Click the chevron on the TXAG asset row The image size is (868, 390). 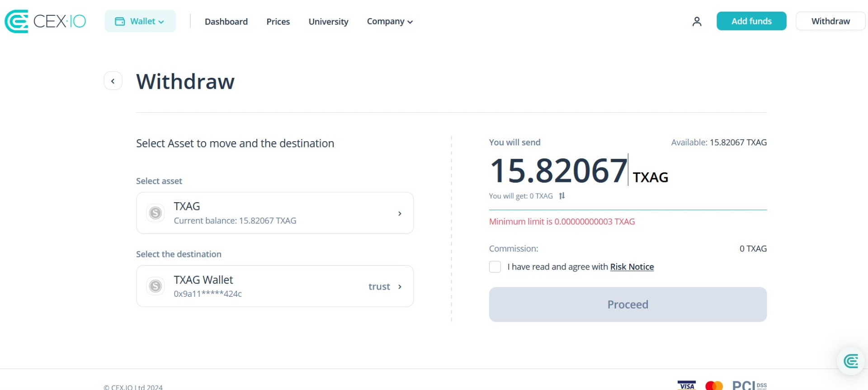400,214
